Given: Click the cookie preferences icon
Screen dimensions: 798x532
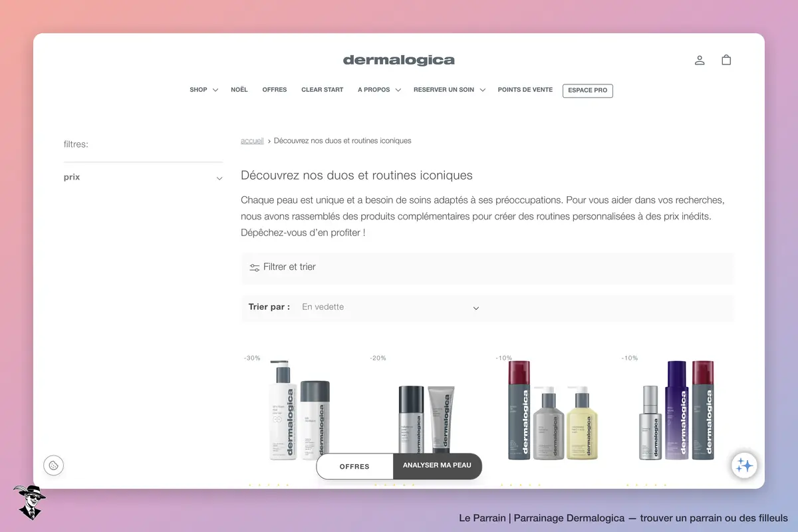Looking at the screenshot, I should [53, 465].
